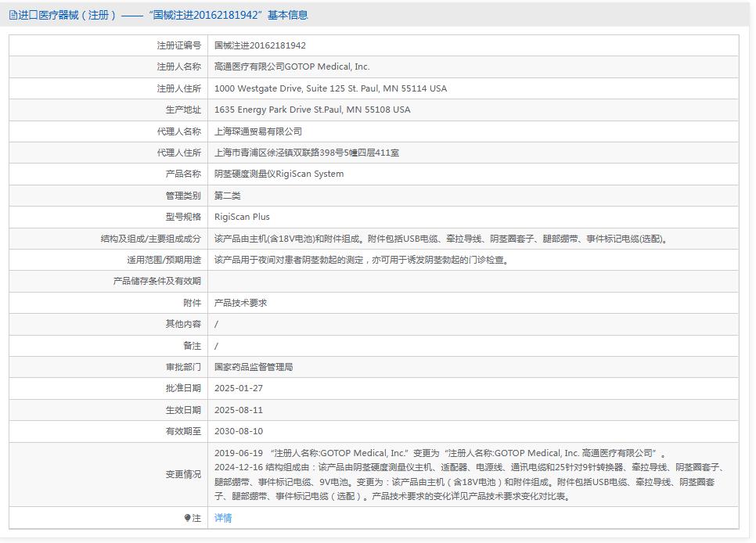This screenshot has height=543, width=756.
Task: Click approval authority 国家药品监督管理局
Action: pyautogui.click(x=254, y=367)
